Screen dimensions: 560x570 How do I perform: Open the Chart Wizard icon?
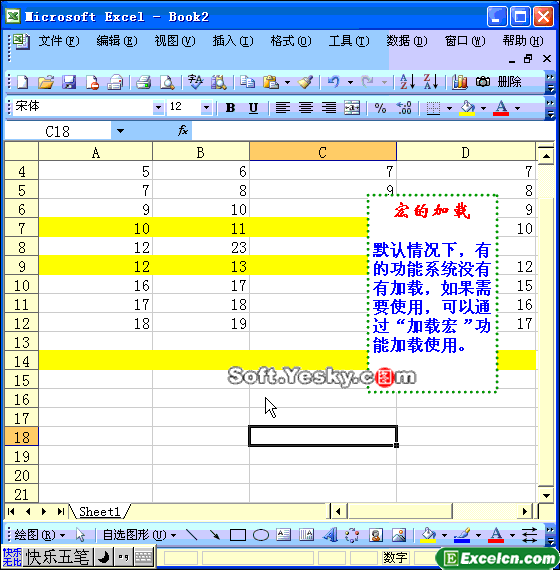460,82
